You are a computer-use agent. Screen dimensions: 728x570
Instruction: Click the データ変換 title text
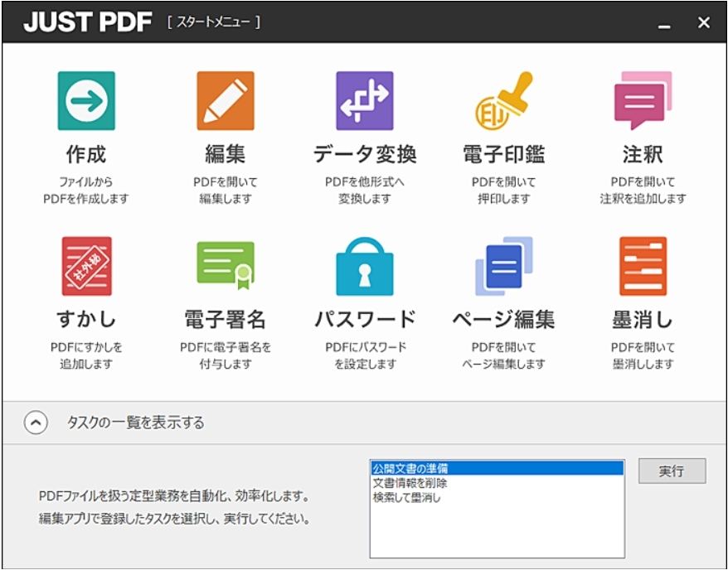coord(365,154)
